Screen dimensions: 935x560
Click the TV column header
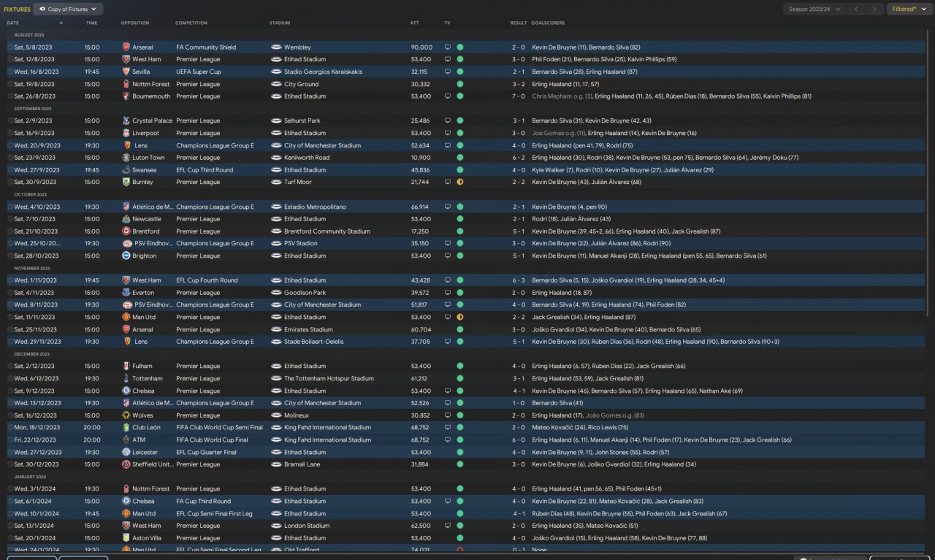click(447, 23)
